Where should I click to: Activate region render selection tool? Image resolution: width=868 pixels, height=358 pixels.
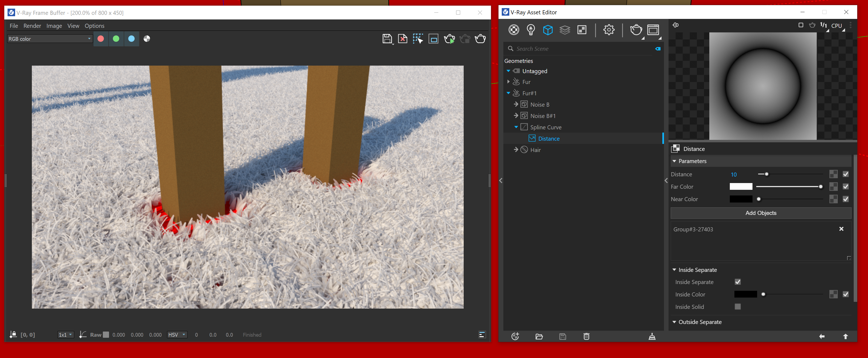coord(418,39)
